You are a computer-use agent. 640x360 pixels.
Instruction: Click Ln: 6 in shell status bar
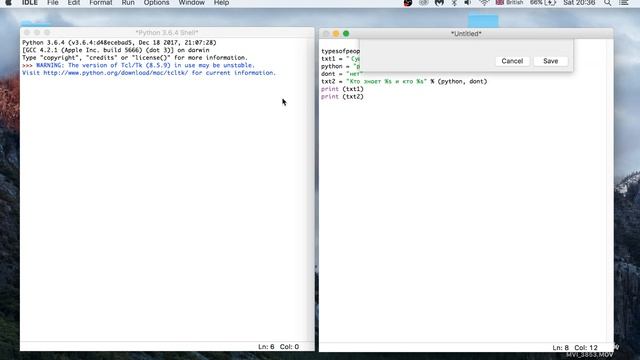(266, 347)
